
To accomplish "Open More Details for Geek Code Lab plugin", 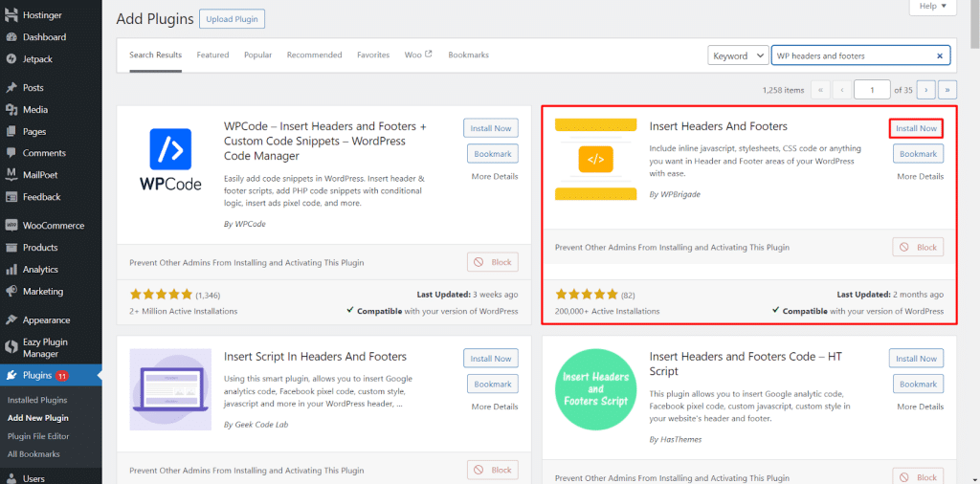I will (x=495, y=407).
